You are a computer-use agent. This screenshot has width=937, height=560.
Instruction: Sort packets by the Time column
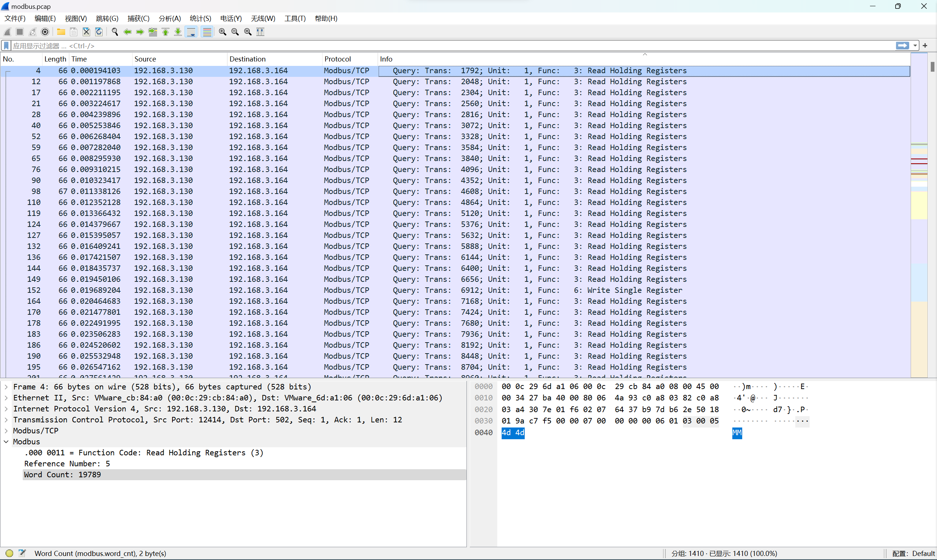click(x=100, y=59)
